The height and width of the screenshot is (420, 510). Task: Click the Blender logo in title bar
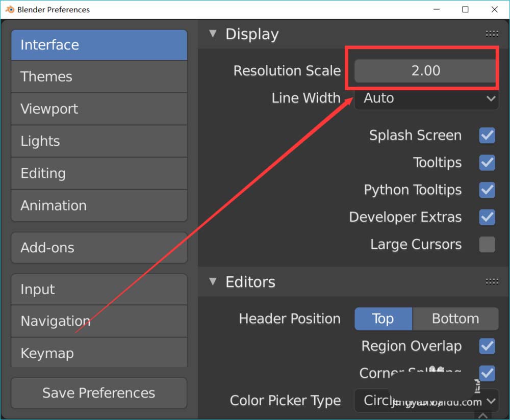[x=10, y=9]
